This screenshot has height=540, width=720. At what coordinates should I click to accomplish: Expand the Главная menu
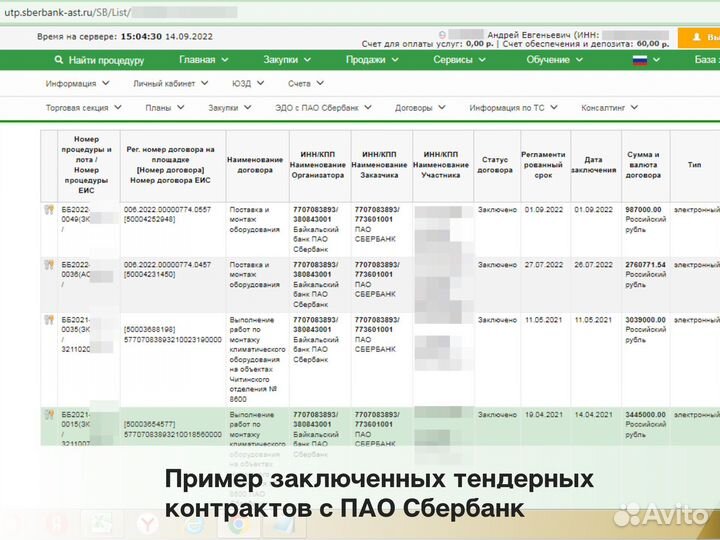(x=203, y=60)
